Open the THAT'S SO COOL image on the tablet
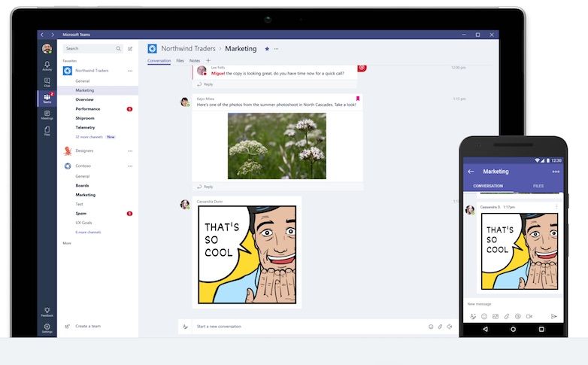Image resolution: width=588 pixels, height=365 pixels. (247, 254)
